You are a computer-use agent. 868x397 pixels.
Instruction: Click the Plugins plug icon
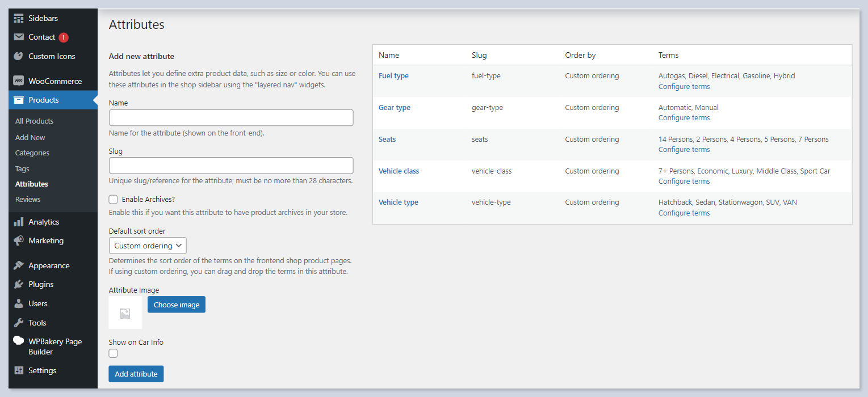(x=19, y=284)
